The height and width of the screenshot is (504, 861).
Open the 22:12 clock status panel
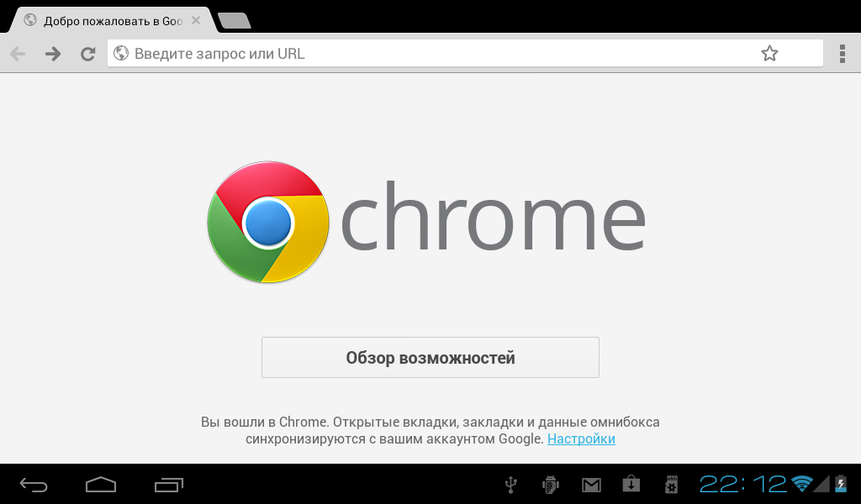(743, 484)
